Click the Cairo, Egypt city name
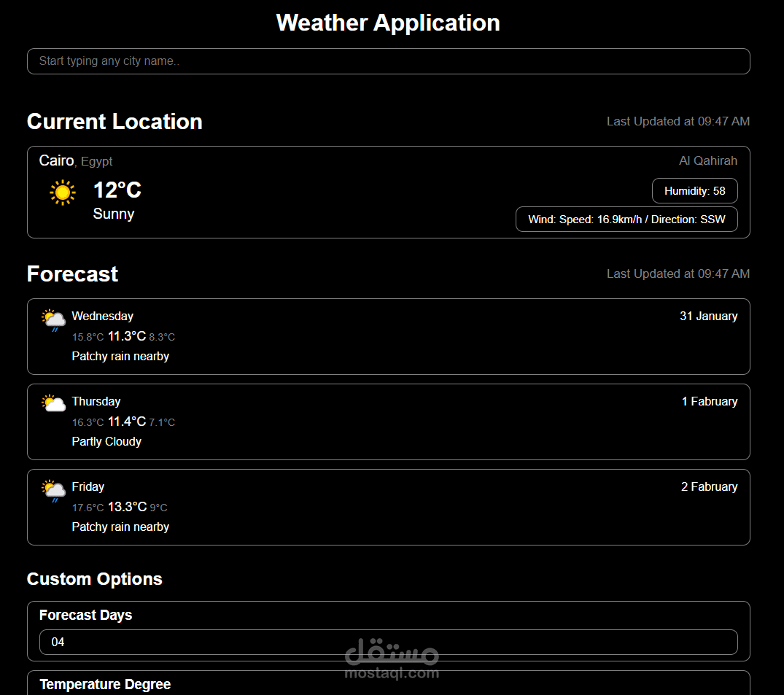 coord(76,160)
